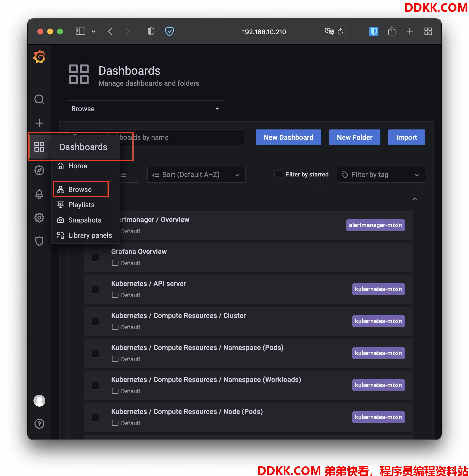Click the translate icon in address bar
This screenshot has width=469, height=476.
tap(329, 31)
